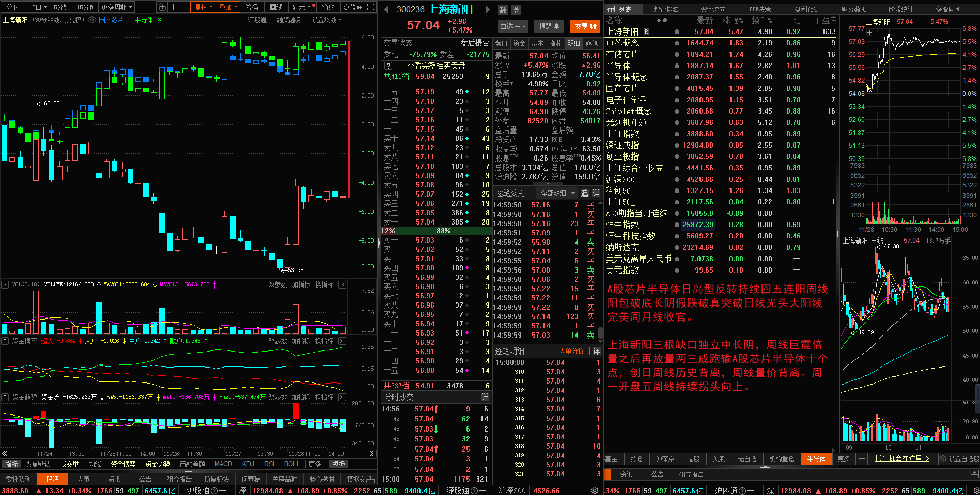Click 更多 indicators button
980x495 pixels.
pyautogui.click(x=315, y=464)
